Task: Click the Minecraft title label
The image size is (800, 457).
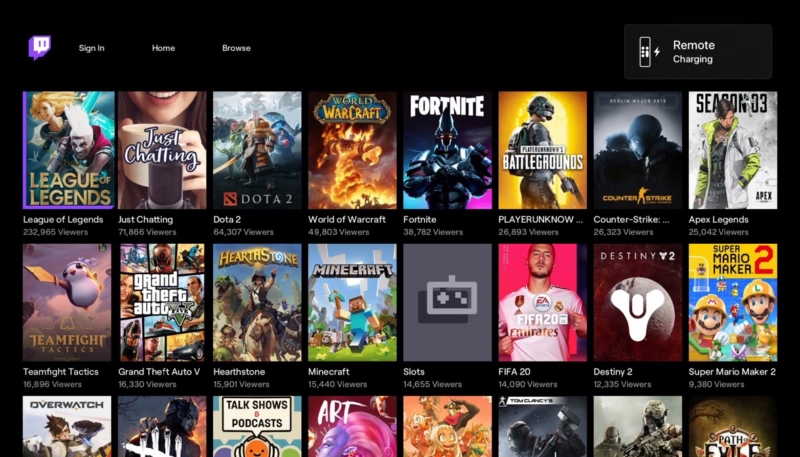Action: 329,372
